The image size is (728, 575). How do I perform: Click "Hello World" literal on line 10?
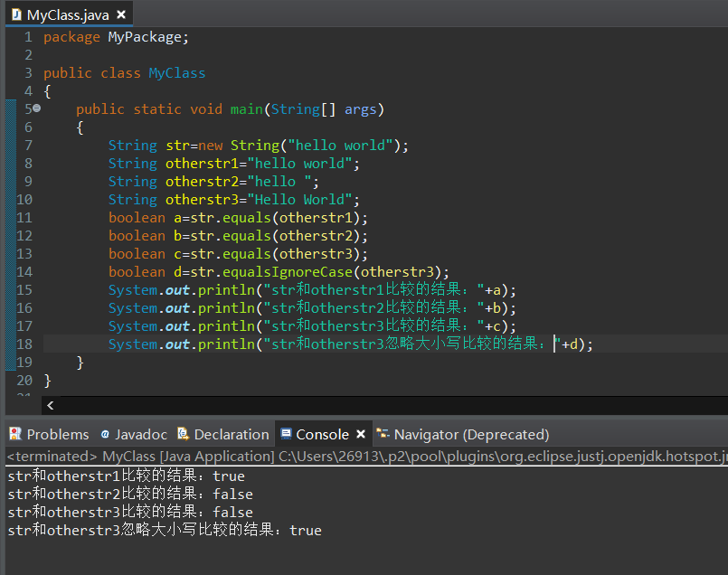300,200
